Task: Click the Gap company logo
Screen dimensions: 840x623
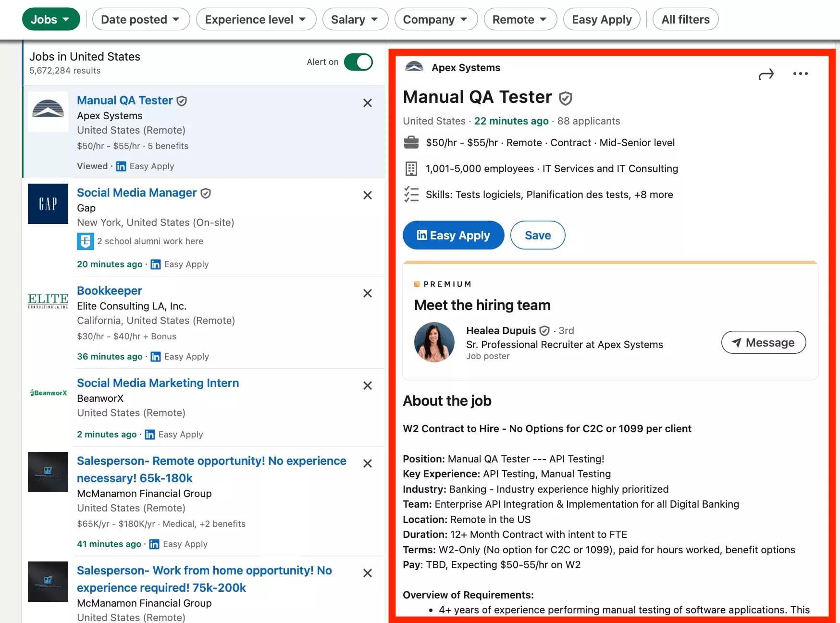Action: click(48, 204)
